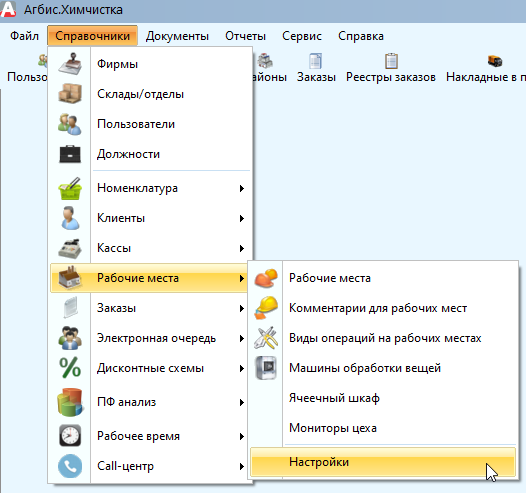Open the Отчеты menu
The image size is (526, 493).
pyautogui.click(x=245, y=36)
